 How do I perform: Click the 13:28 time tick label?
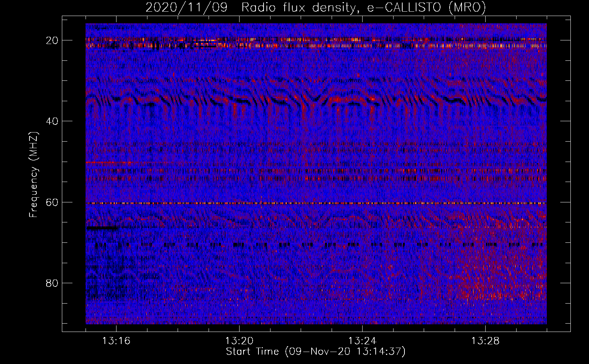pyautogui.click(x=485, y=341)
